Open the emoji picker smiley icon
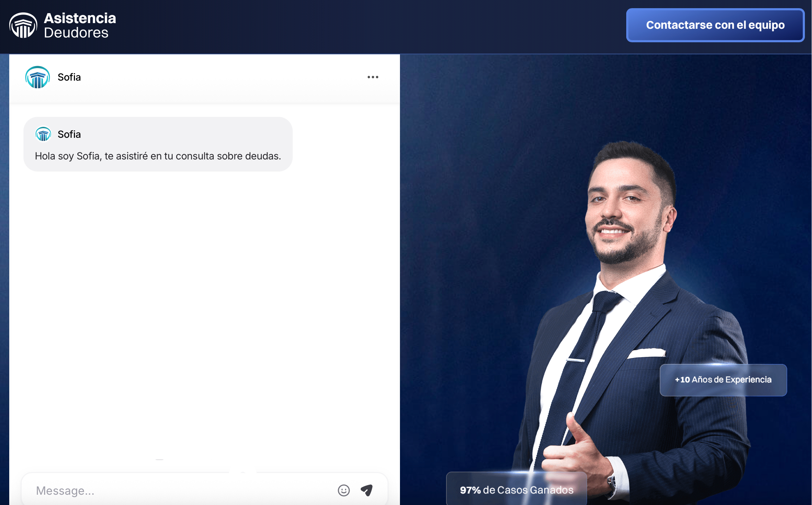This screenshot has width=812, height=505. [x=343, y=490]
